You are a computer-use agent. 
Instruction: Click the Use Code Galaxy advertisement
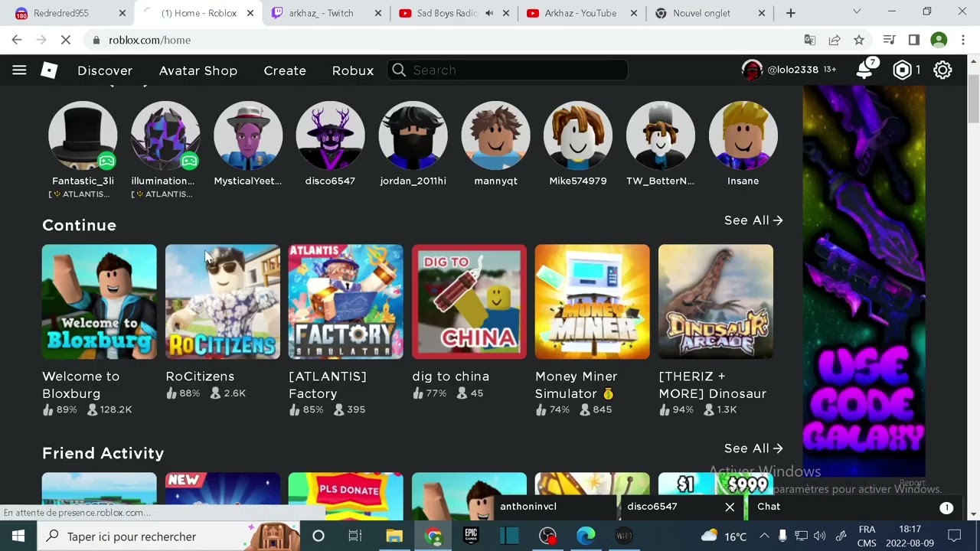[x=864, y=281]
